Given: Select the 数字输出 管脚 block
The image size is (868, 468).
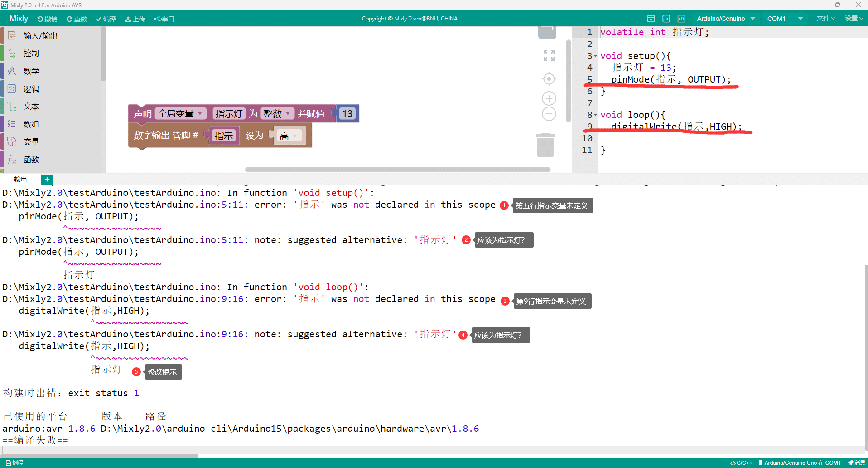Looking at the screenshot, I should [166, 136].
